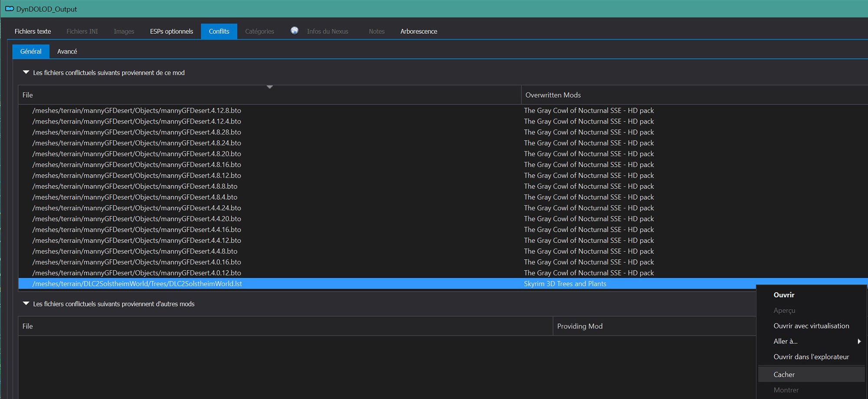The width and height of the screenshot is (868, 399).
Task: Select file mannyGFDesert.4.8.16.bto
Action: 137,165
